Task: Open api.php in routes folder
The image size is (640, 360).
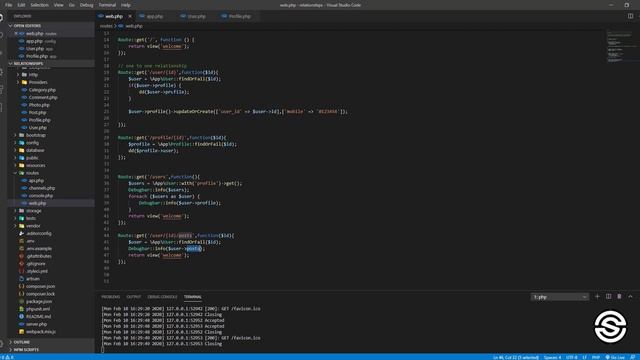Action: pos(36,180)
